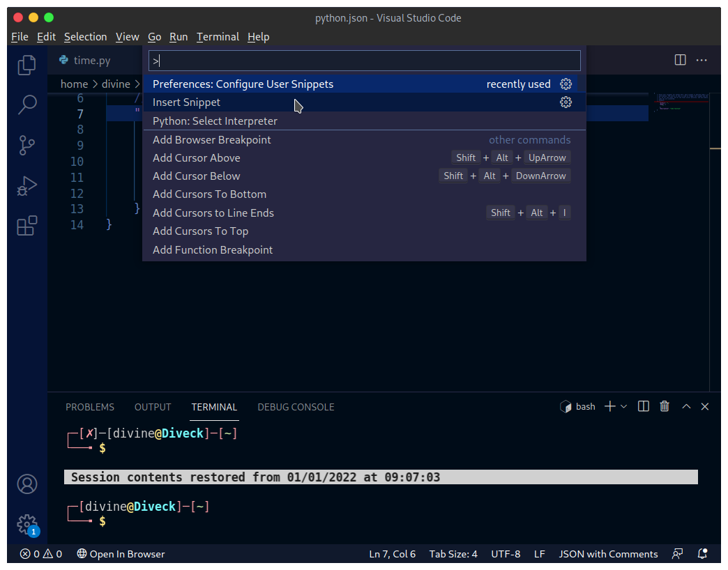Create a new terminal with plus icon
728x570 pixels.
(x=610, y=407)
